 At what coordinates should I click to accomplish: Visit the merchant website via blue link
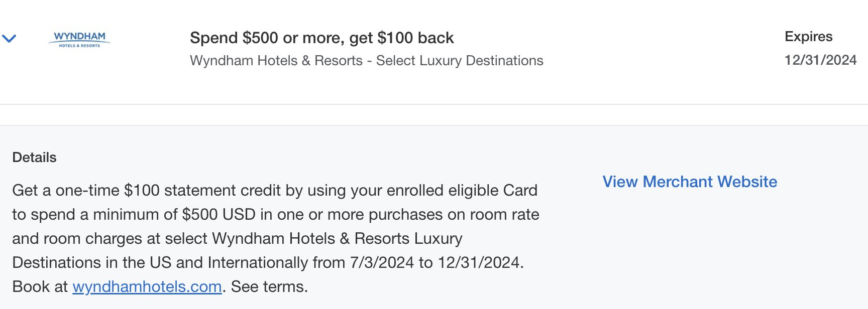click(x=689, y=182)
